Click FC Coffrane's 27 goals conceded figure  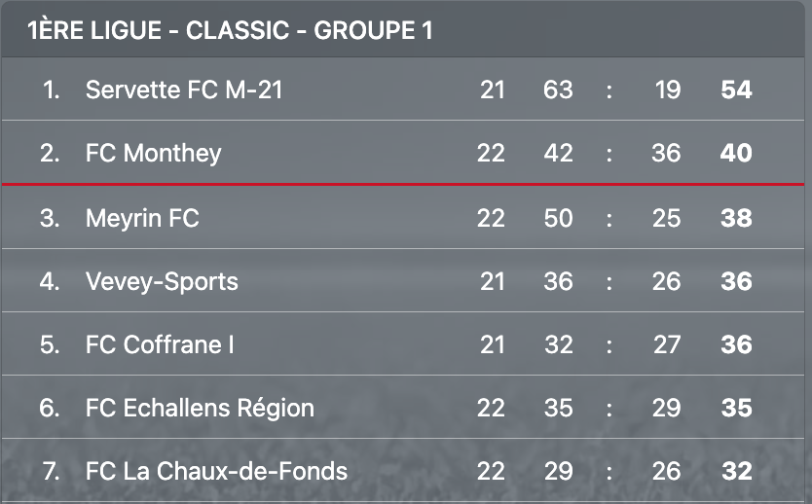pyautogui.click(x=667, y=344)
